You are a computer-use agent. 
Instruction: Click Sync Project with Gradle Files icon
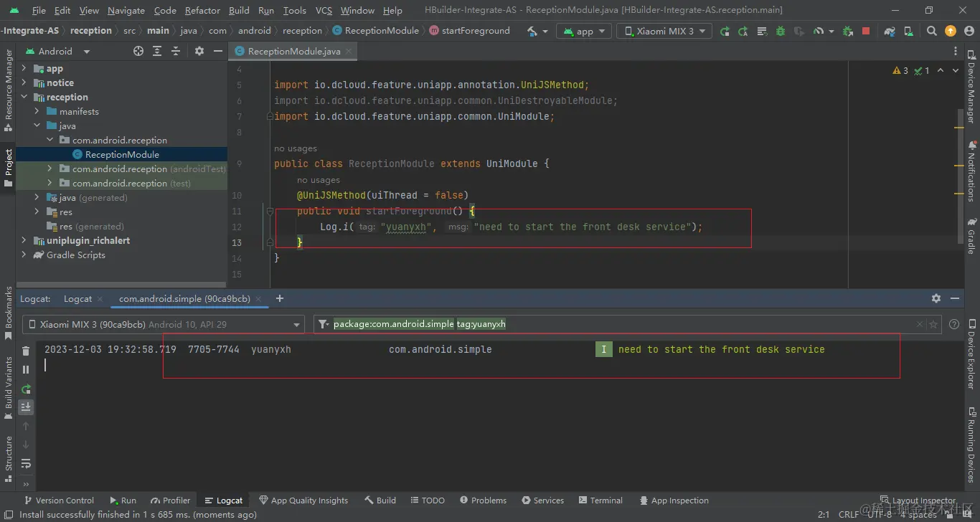890,31
